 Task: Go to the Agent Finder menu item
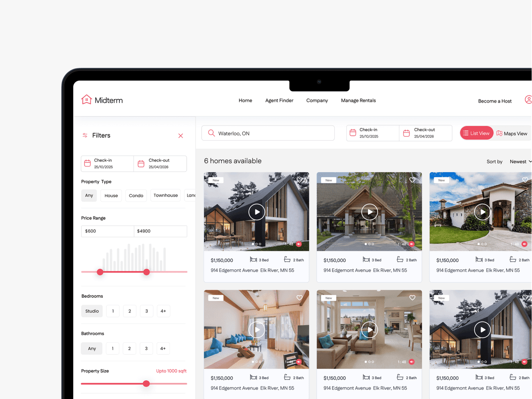click(279, 101)
